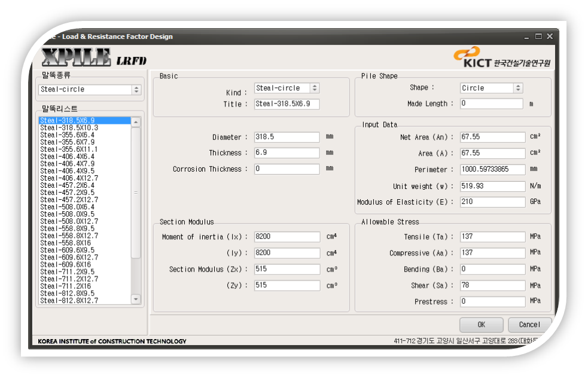Image resolution: width=588 pixels, height=378 pixels.
Task: Click the Thickness field showing 6.9
Action: click(x=287, y=153)
